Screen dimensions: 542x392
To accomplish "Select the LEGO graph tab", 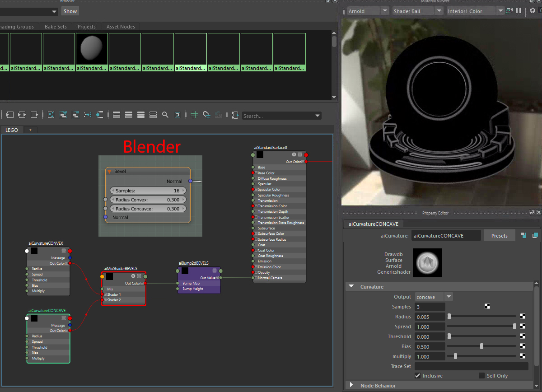I will 12,130.
